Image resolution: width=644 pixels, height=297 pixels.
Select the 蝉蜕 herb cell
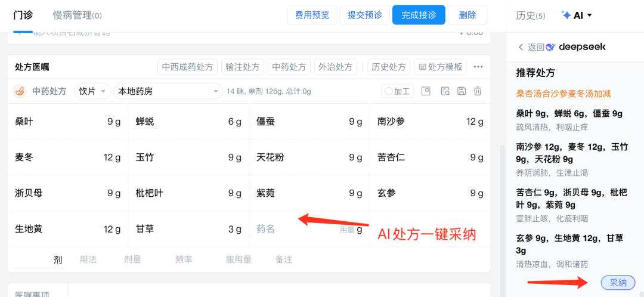188,122
